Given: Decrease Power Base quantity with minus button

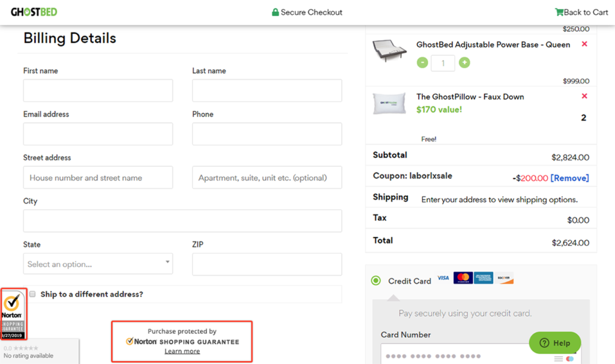Looking at the screenshot, I should pyautogui.click(x=422, y=62).
